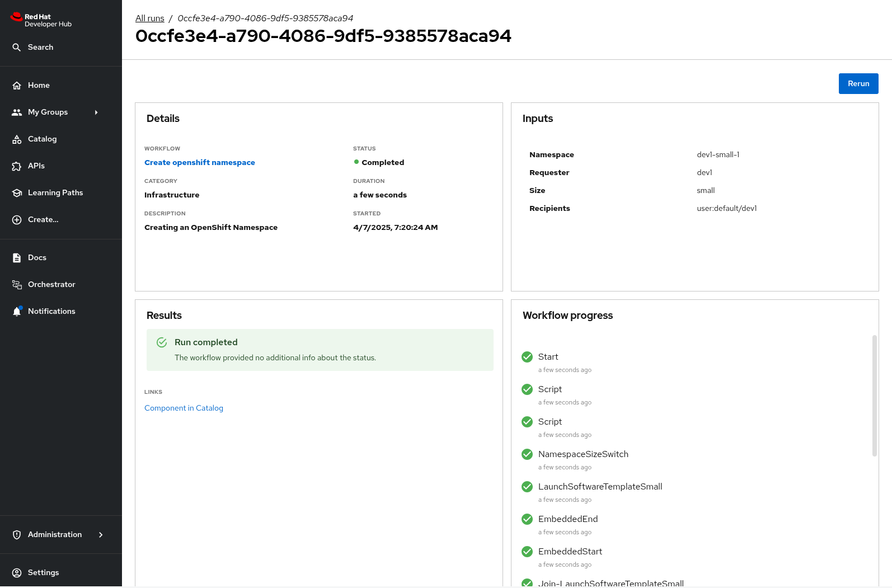The height and width of the screenshot is (588, 892).
Task: Click the user:default/dev1 recipients value
Action: [x=726, y=209]
